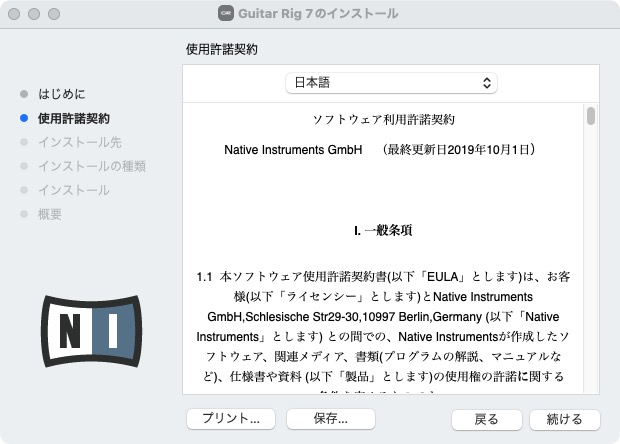This screenshot has height=444, width=620.
Task: Select the 使用許諾契約 step in sidebar
Action: 74,118
